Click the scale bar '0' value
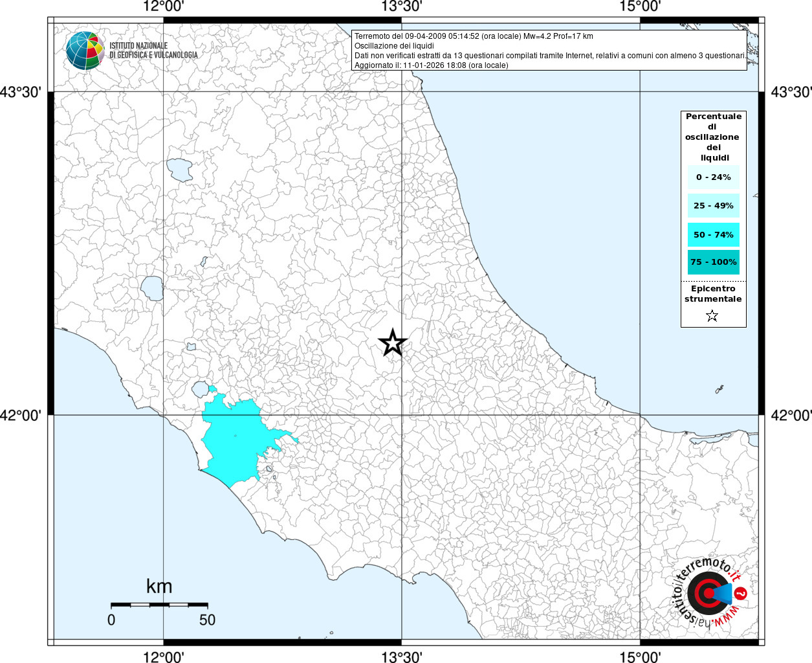812x663 pixels. tap(111, 620)
